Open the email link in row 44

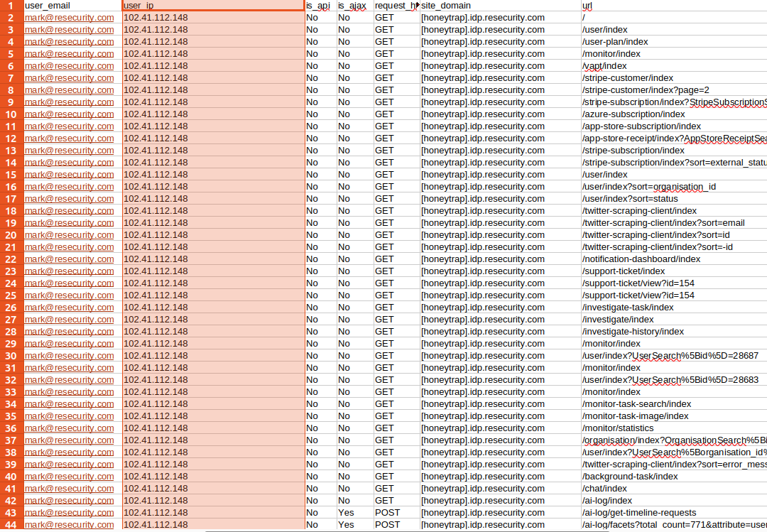click(69, 525)
